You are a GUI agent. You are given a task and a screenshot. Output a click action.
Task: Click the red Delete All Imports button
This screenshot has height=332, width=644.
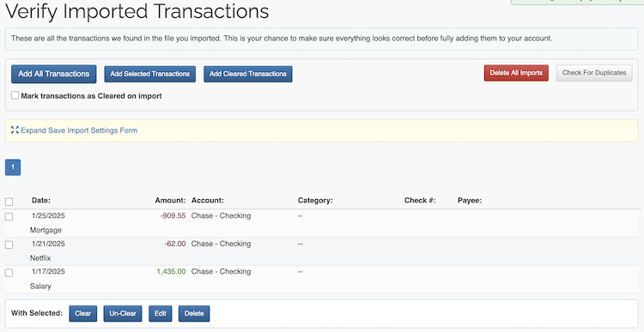coord(516,73)
